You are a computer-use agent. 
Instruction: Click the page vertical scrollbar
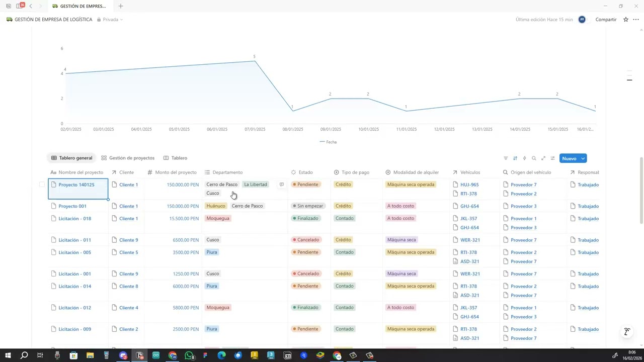[x=641, y=191]
